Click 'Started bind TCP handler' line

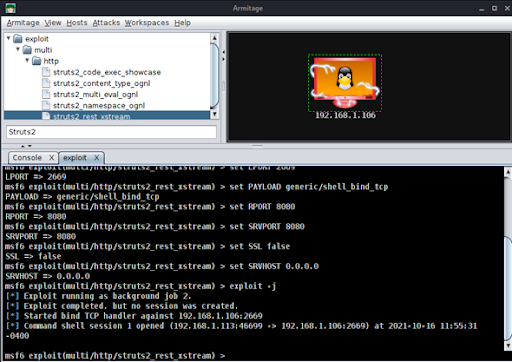(134, 316)
